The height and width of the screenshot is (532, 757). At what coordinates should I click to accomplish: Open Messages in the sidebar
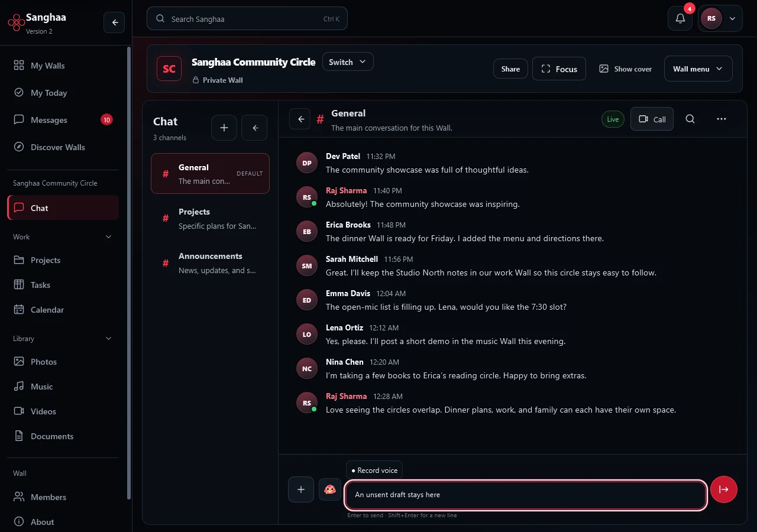63,120
